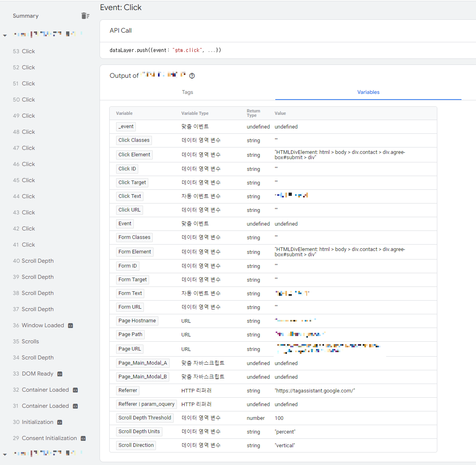Select event 42 Click
This screenshot has width=476, height=465.
(x=24, y=228)
